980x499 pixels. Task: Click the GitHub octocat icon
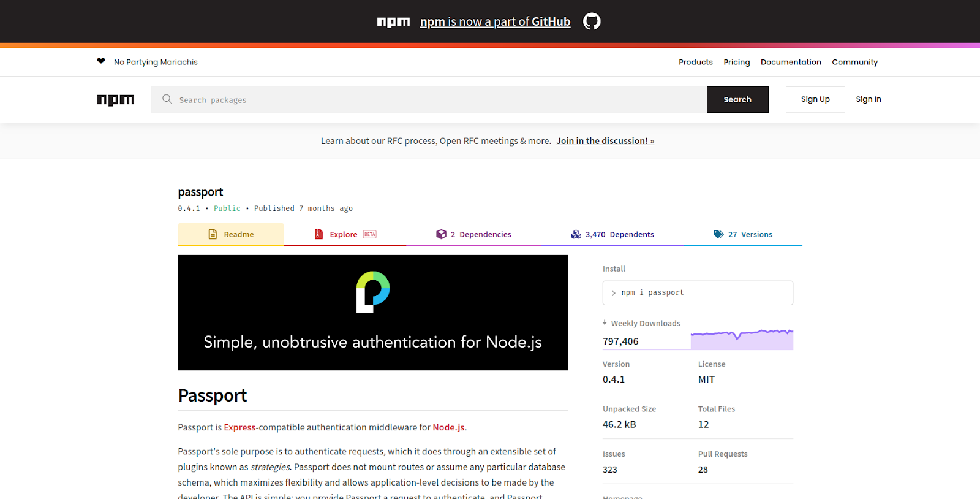592,21
